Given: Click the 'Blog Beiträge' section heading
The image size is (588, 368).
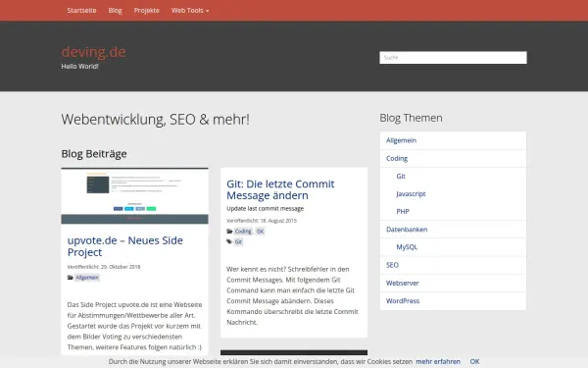Looking at the screenshot, I should [x=94, y=154].
